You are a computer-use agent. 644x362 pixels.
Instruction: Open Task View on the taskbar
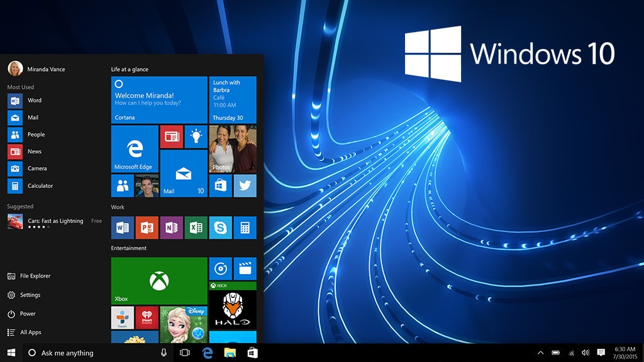click(x=185, y=353)
